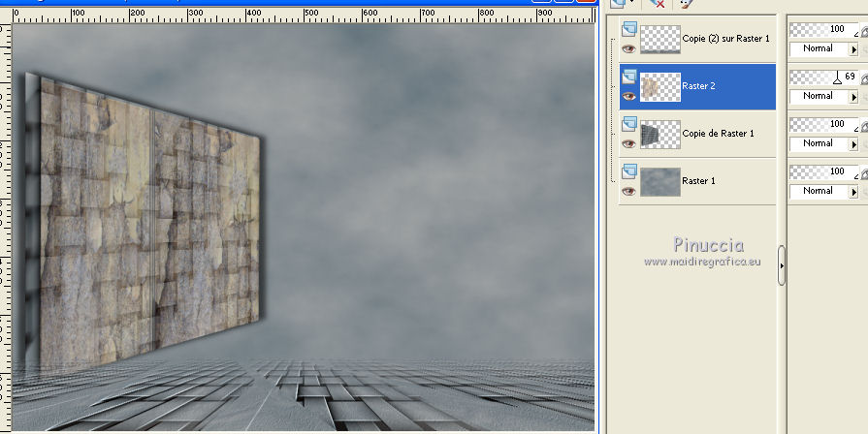The height and width of the screenshot is (434, 868).
Task: Open blend mode arrow for Raster 1
Action: click(853, 193)
